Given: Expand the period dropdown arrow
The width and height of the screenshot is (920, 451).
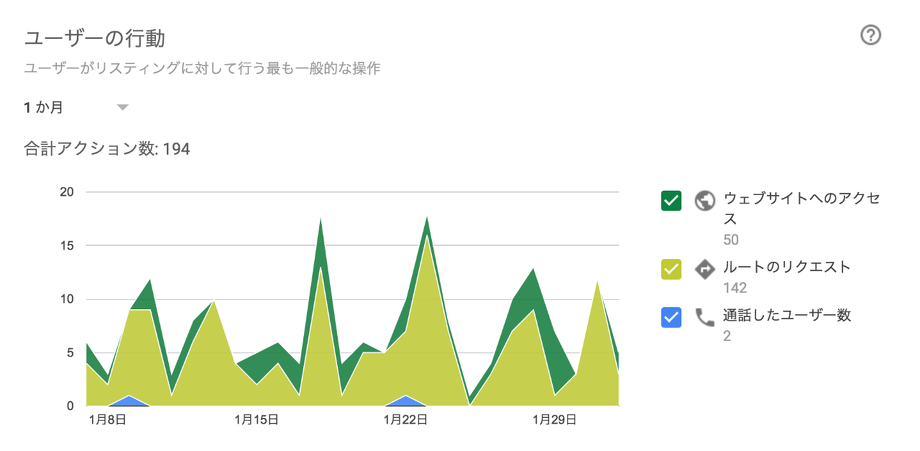Looking at the screenshot, I should [x=122, y=108].
